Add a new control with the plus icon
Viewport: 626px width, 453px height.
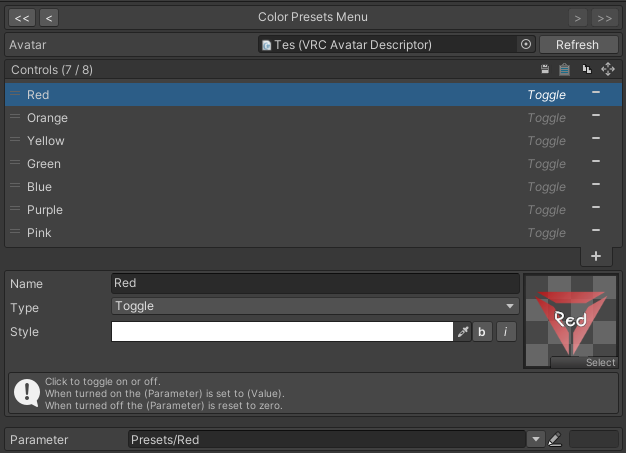[596, 256]
